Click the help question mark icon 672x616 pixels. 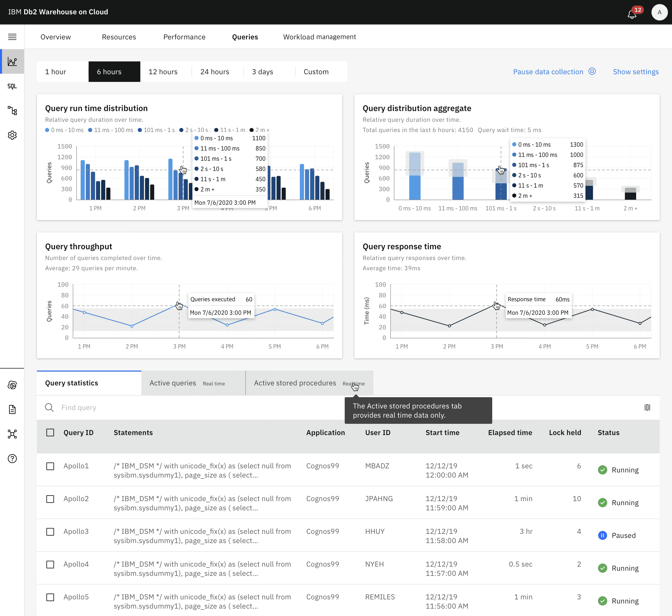pyautogui.click(x=12, y=459)
